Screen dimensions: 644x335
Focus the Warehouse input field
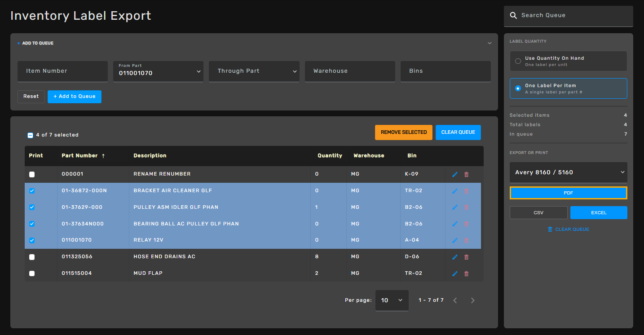coord(350,71)
